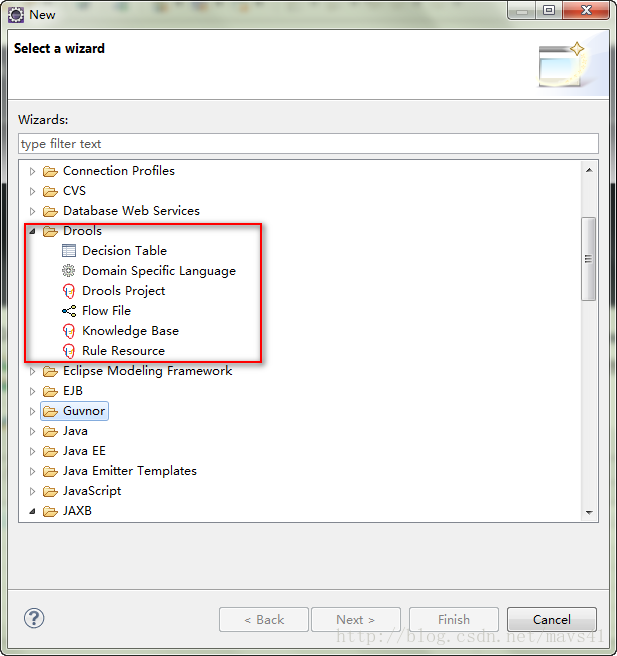Click the wizard list scrollbar down arrow
The image size is (617, 656).
[x=589, y=511]
